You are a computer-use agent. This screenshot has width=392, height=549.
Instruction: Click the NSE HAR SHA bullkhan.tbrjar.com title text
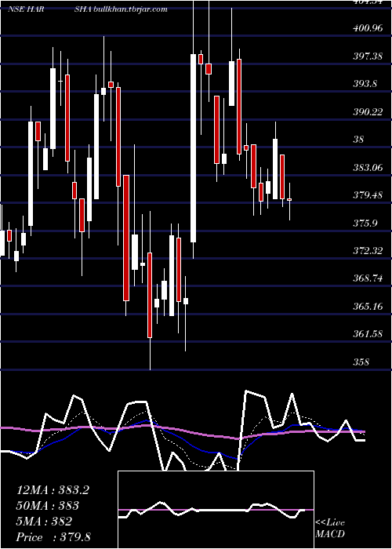coord(87,9)
